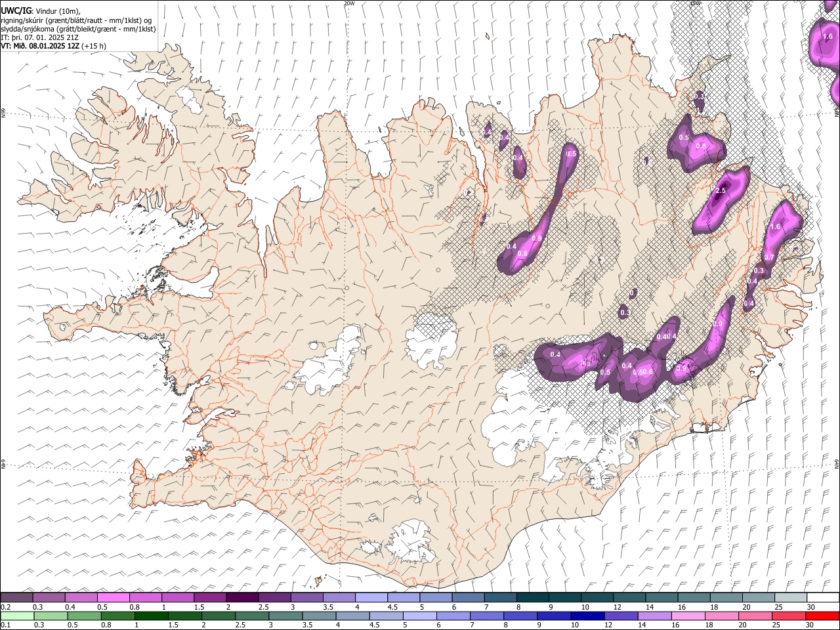Image resolution: width=840 pixels, height=630 pixels.
Task: Select upper legend swatch between 18 and 20
Action: click(x=727, y=597)
